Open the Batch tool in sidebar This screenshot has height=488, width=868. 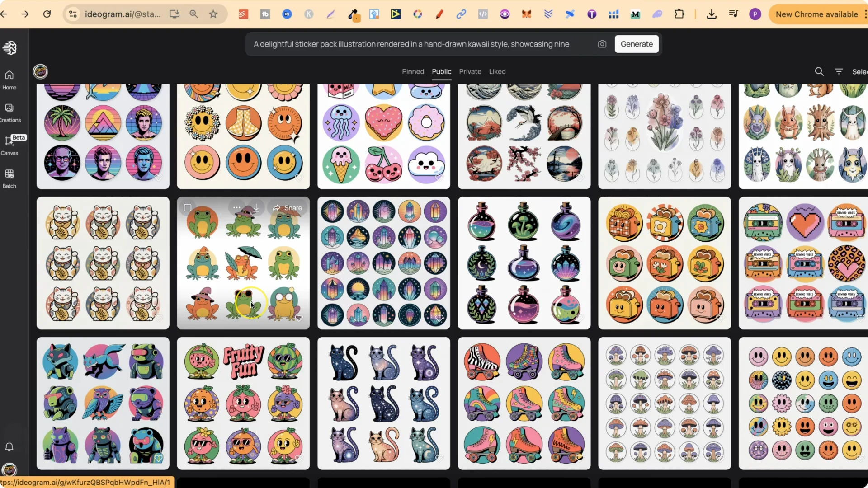click(x=9, y=178)
